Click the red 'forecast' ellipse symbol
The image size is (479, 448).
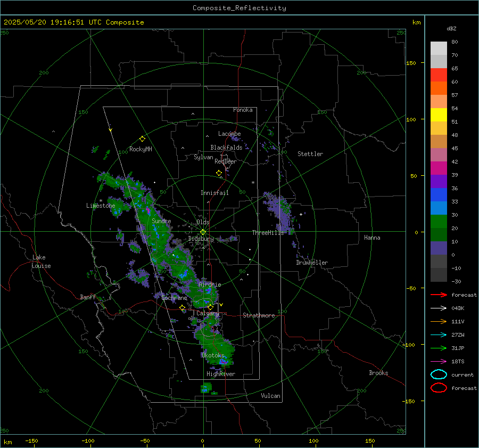(439, 388)
